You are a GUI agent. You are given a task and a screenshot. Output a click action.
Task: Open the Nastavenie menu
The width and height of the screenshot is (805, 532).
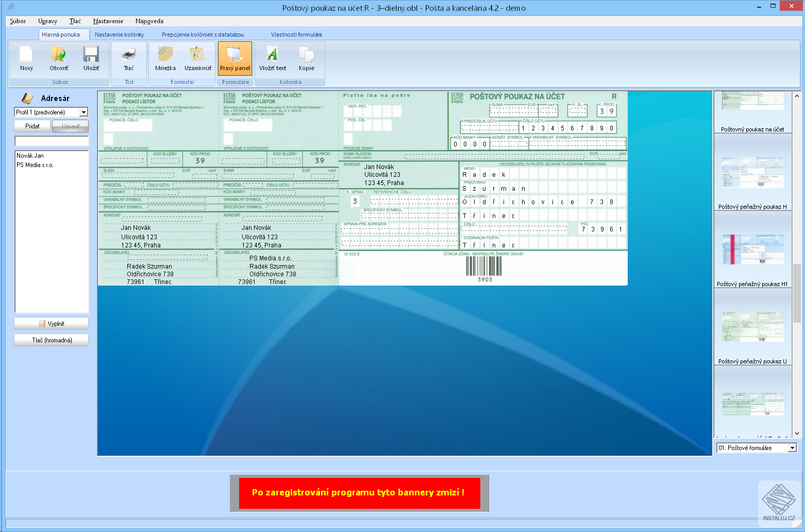pos(108,21)
